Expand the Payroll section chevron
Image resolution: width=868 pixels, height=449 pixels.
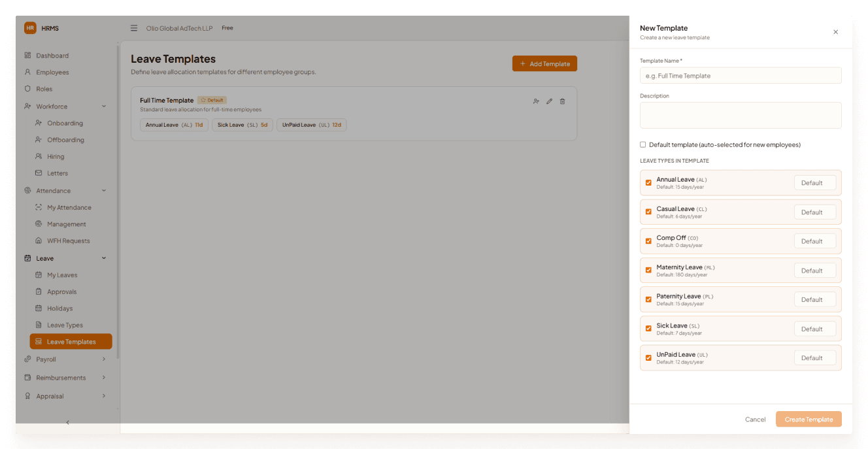coord(104,359)
